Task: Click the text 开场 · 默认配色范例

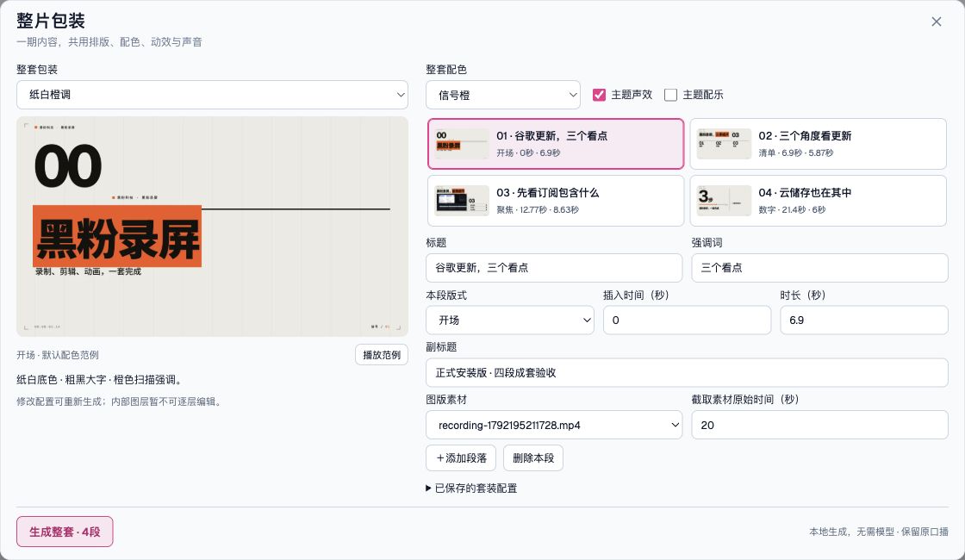Action: [57, 355]
